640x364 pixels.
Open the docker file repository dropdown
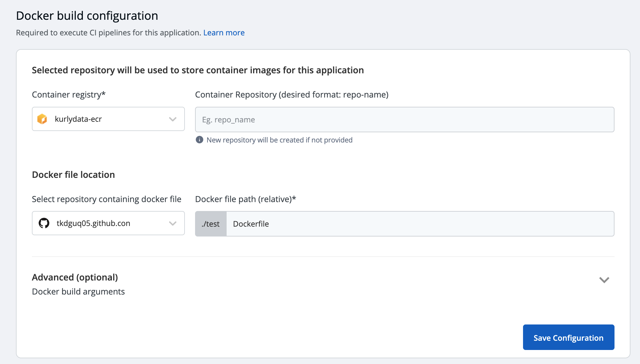(x=108, y=223)
